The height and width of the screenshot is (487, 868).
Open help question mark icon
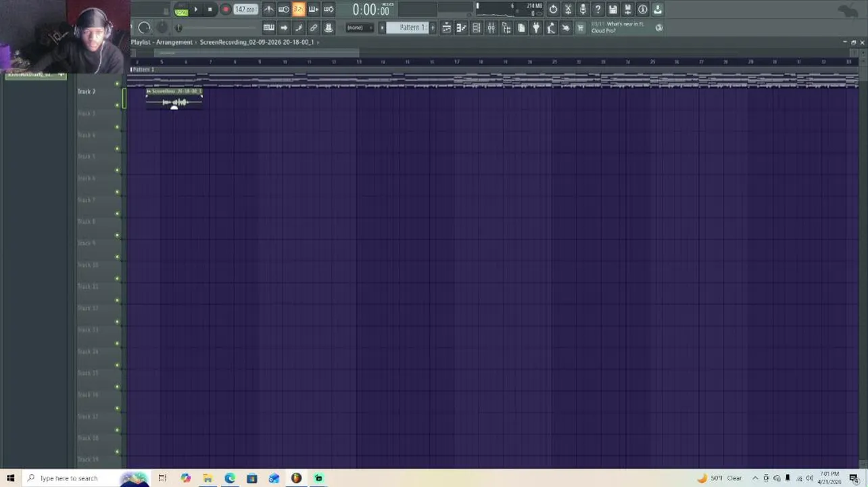[598, 9]
